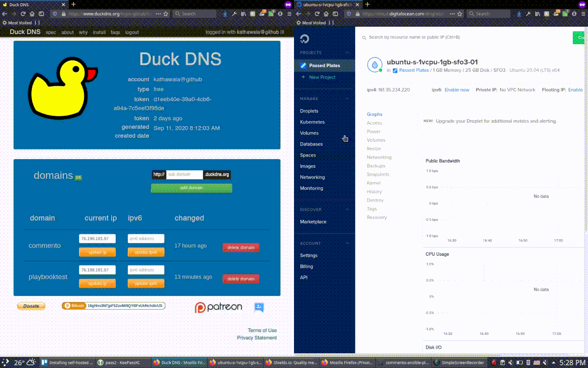Open Most Visited bookmarks in DigitalOcean window
588x368 pixels.
click(x=311, y=23)
